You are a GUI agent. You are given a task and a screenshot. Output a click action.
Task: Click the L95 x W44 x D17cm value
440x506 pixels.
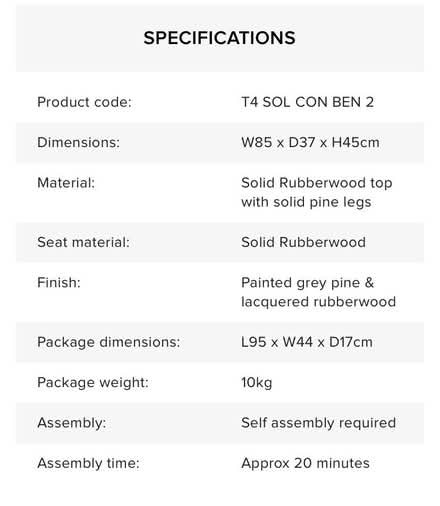click(x=307, y=342)
